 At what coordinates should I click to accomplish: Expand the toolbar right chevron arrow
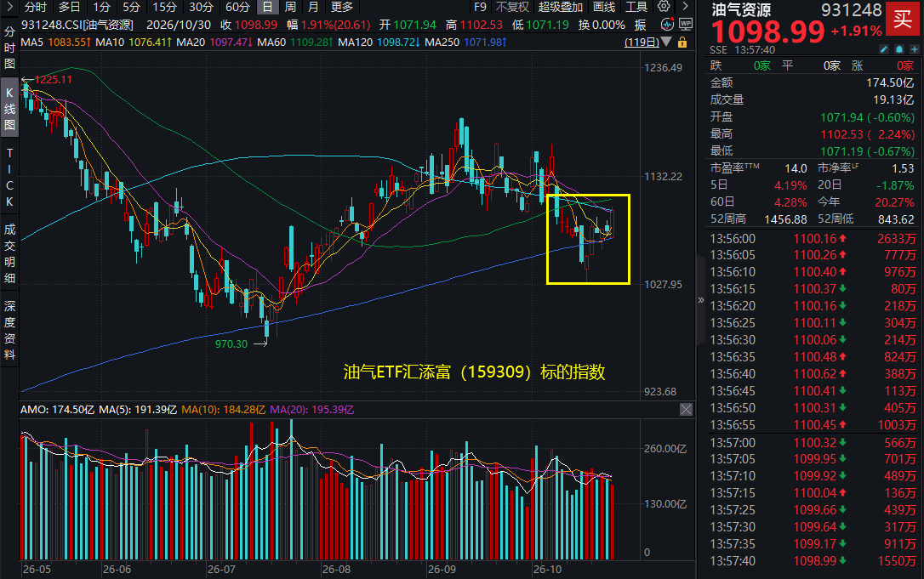click(x=685, y=7)
